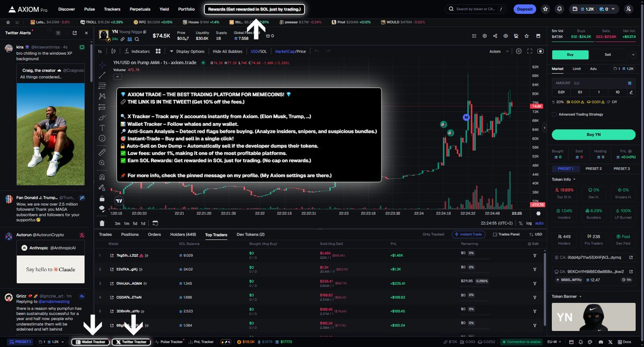Favorite the YN token with star icon
Viewport: 644px width, 347px height.
[x=526, y=36]
